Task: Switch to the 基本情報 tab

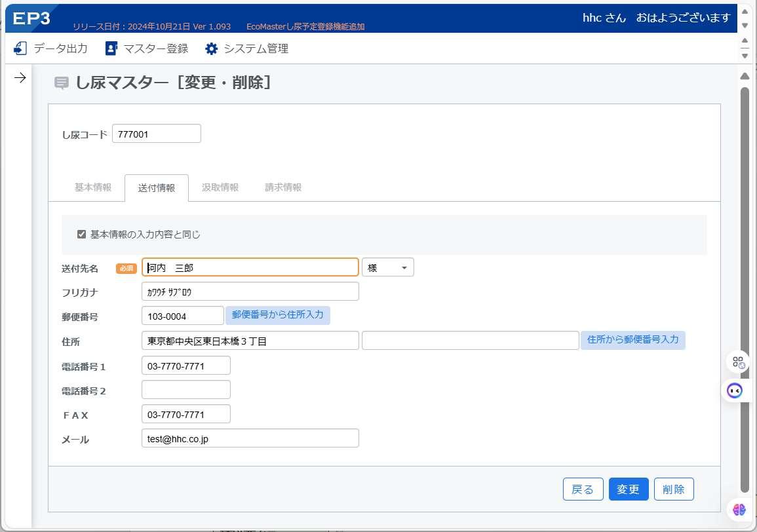Action: tap(93, 187)
